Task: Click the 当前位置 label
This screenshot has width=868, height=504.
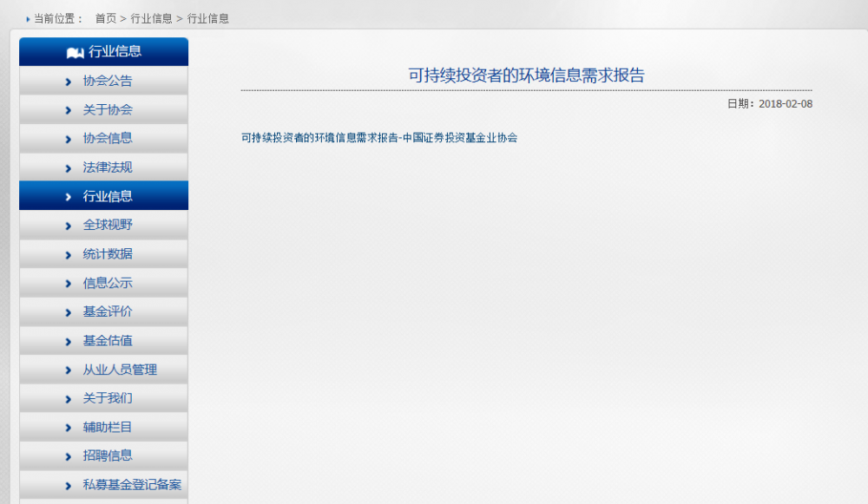Action: coord(58,19)
